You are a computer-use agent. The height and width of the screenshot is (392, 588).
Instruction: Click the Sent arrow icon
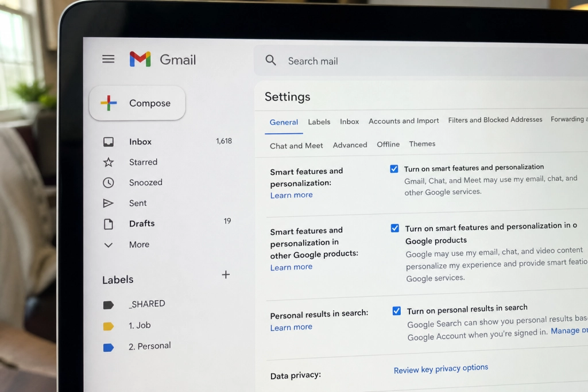pos(109,203)
